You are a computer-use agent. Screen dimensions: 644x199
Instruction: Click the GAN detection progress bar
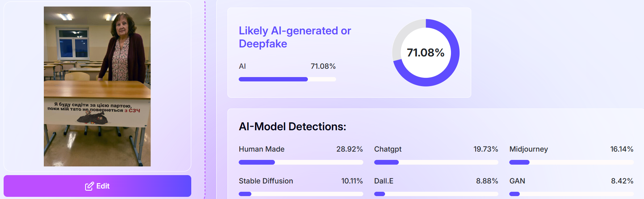(x=571, y=194)
